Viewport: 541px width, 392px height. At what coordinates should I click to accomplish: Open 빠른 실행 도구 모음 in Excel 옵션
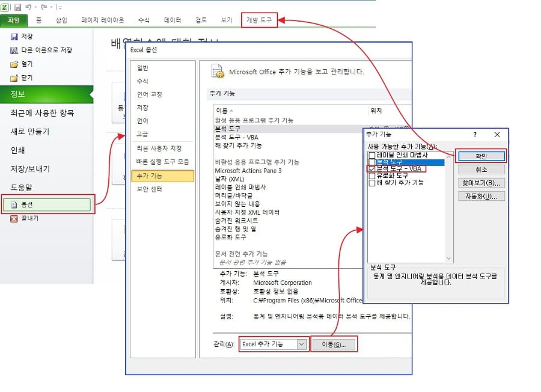[162, 162]
